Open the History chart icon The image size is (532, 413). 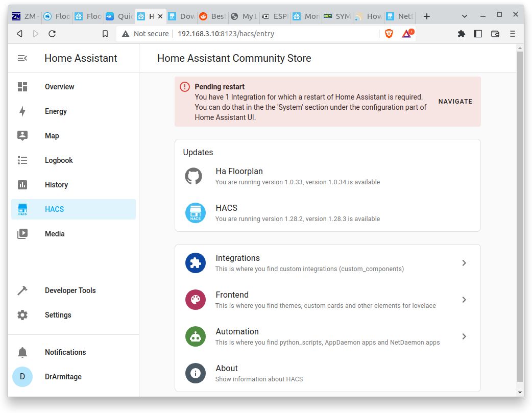click(22, 185)
